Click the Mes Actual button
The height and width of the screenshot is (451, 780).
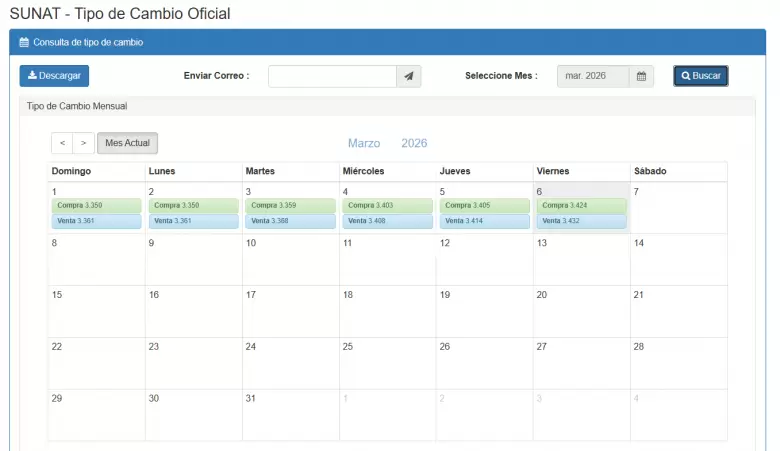coord(127,143)
